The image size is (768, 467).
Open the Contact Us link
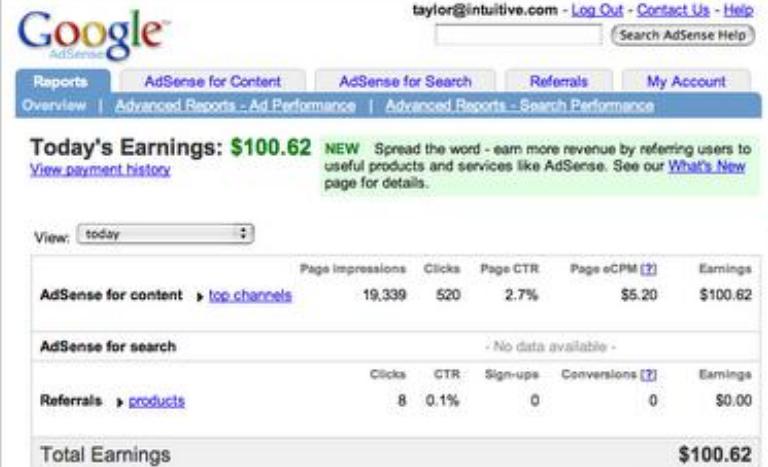coord(673,10)
